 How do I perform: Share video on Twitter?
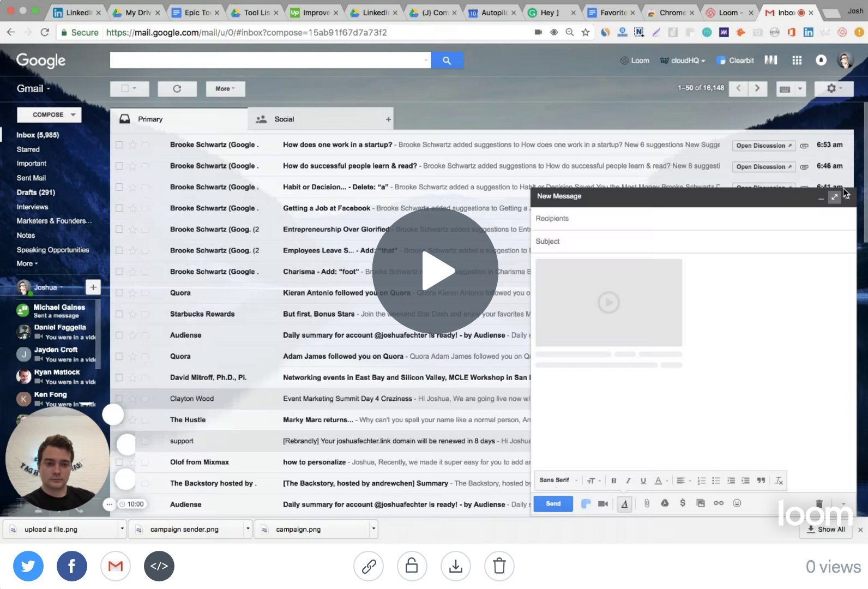28,566
